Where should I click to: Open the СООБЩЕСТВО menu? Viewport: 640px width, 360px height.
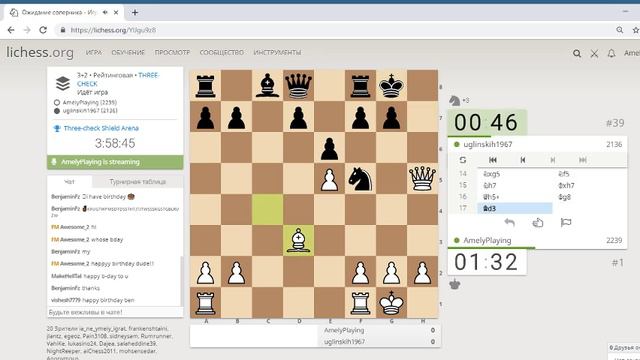(x=222, y=53)
